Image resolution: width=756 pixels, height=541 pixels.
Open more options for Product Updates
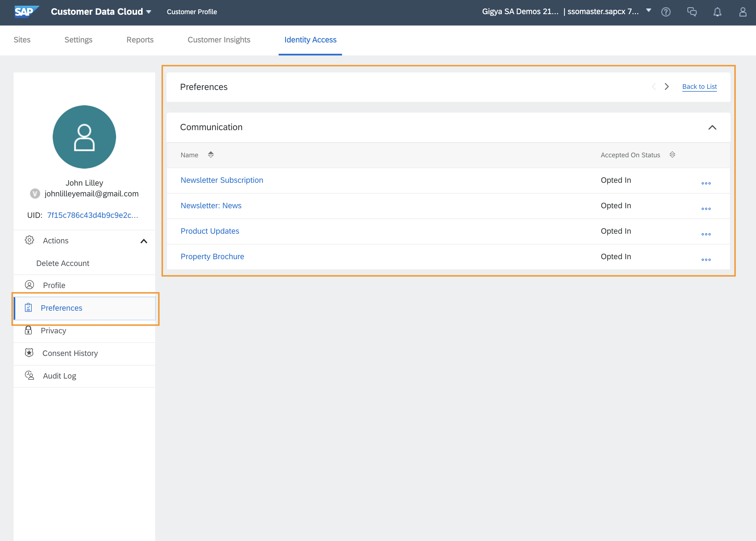tap(706, 234)
